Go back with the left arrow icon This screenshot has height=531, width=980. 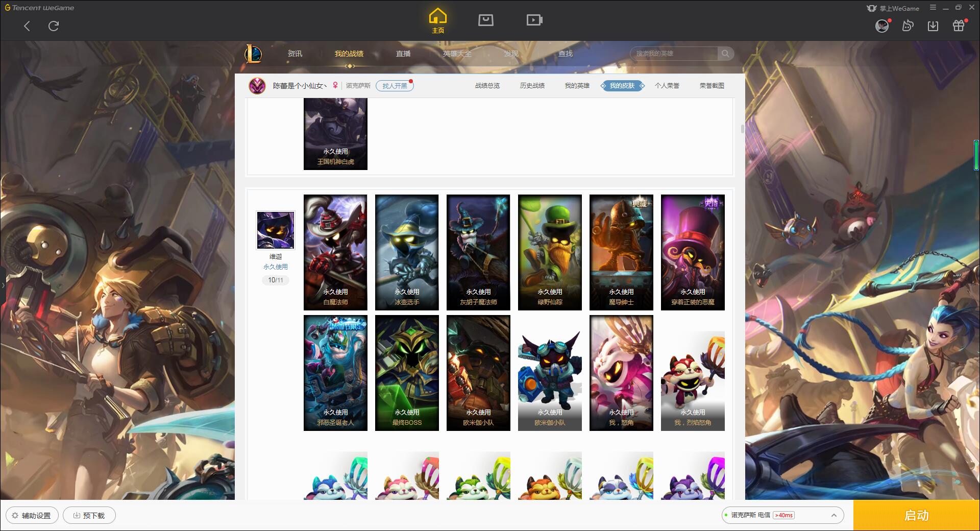(x=27, y=26)
